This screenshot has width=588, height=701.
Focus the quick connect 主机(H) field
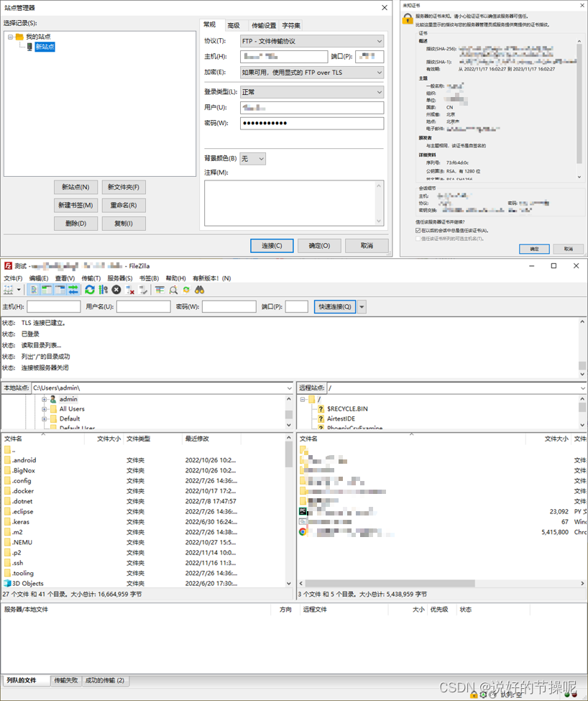click(54, 307)
